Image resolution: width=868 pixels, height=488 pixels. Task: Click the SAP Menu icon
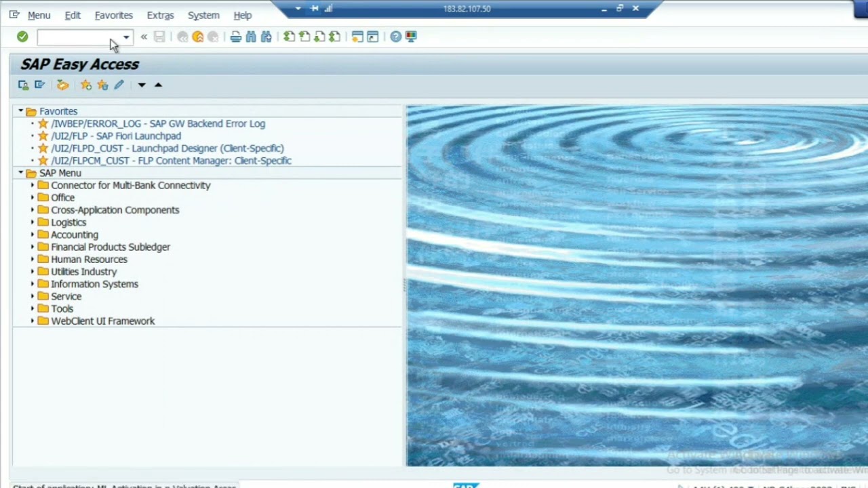click(39, 85)
